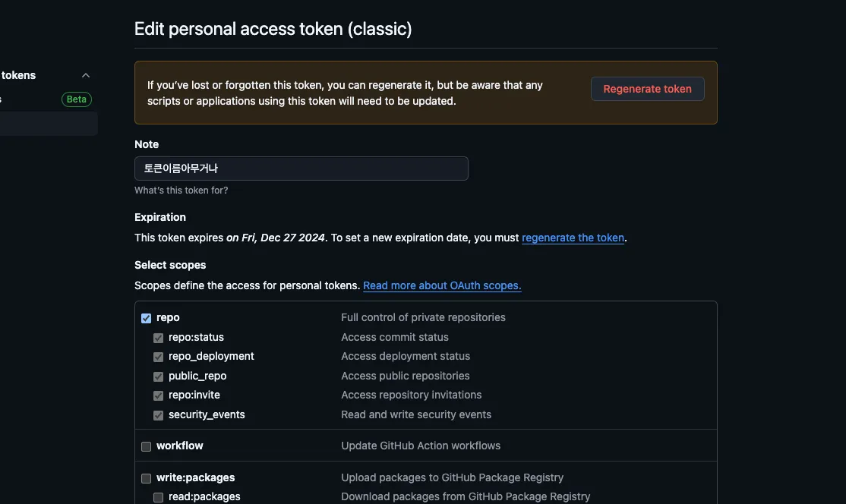Toggle the repo_deployment checkbox
846x504 pixels.
pos(159,357)
